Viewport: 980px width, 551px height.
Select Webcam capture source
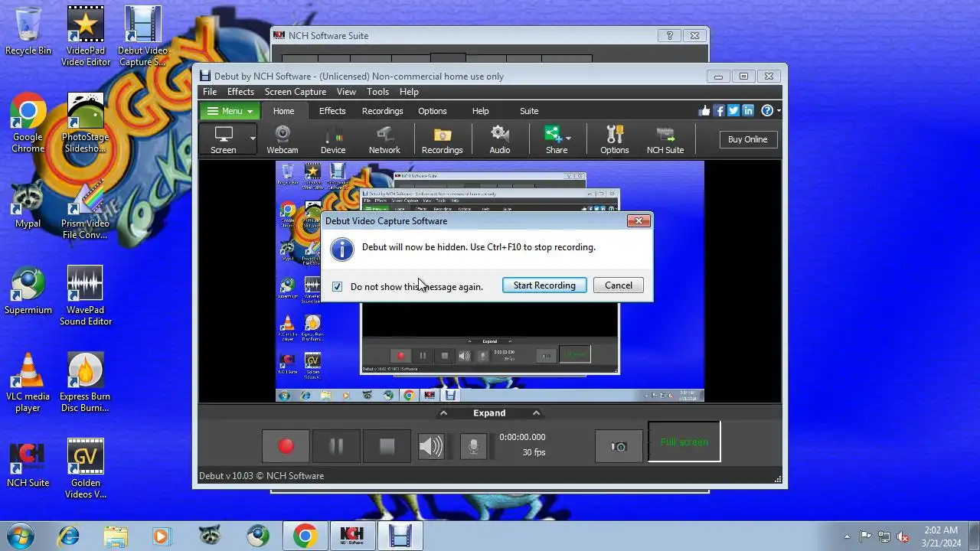tap(283, 140)
